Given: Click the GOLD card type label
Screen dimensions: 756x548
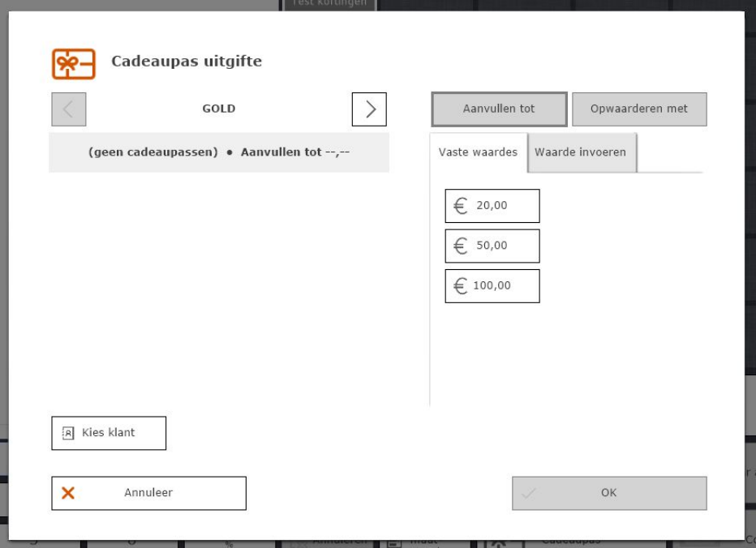Looking at the screenshot, I should [218, 109].
